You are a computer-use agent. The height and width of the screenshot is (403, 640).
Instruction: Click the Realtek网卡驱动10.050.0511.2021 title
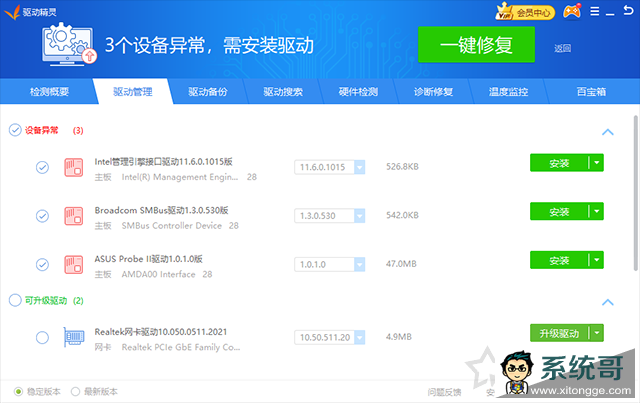coord(160,332)
